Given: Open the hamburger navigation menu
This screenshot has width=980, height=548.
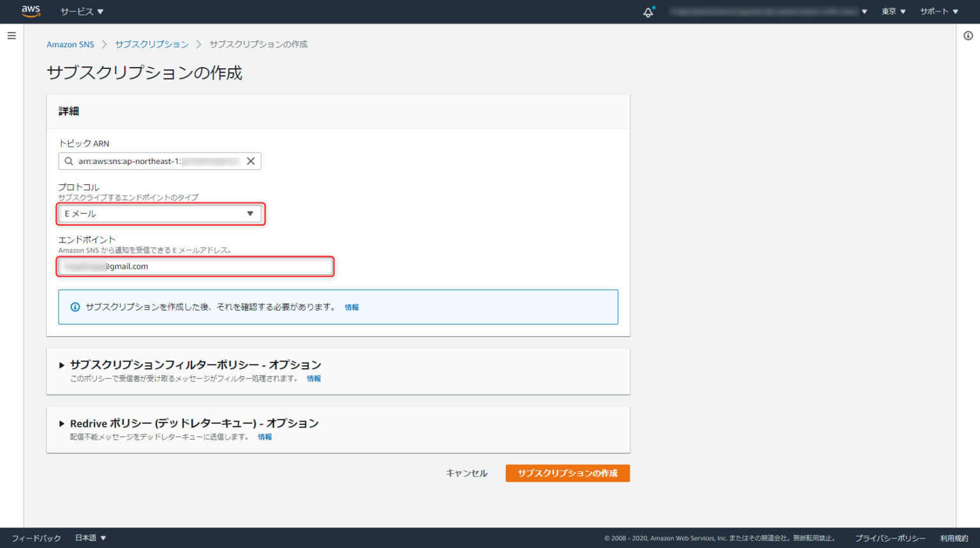Looking at the screenshot, I should coord(11,35).
